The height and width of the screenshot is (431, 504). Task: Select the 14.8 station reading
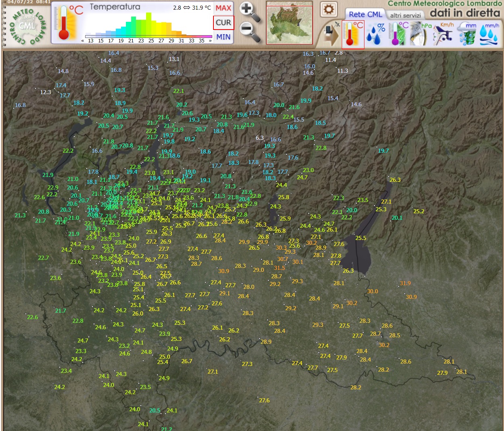point(63,71)
